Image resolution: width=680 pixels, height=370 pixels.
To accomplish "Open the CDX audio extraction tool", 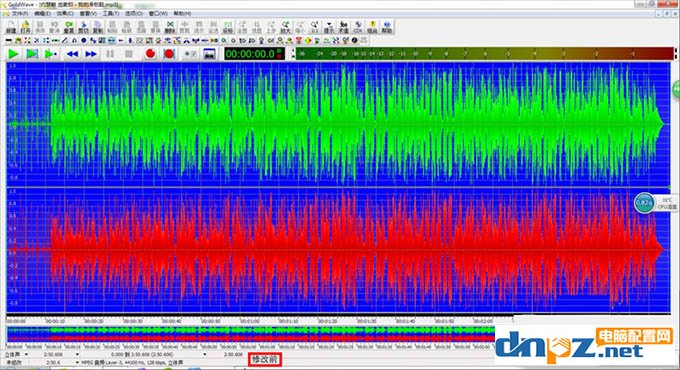I will (x=358, y=27).
